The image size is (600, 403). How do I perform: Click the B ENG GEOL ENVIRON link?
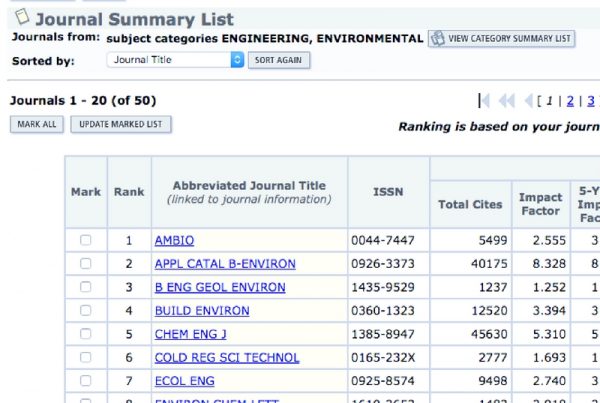click(x=219, y=287)
